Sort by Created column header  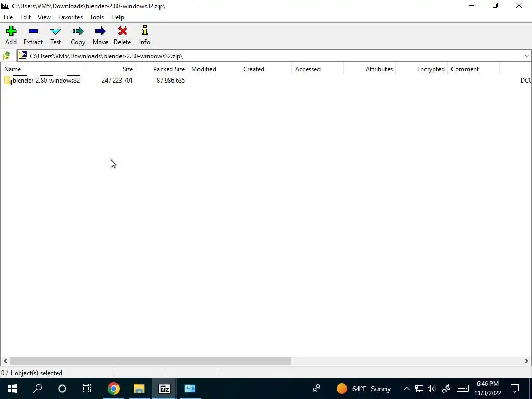(x=265, y=69)
